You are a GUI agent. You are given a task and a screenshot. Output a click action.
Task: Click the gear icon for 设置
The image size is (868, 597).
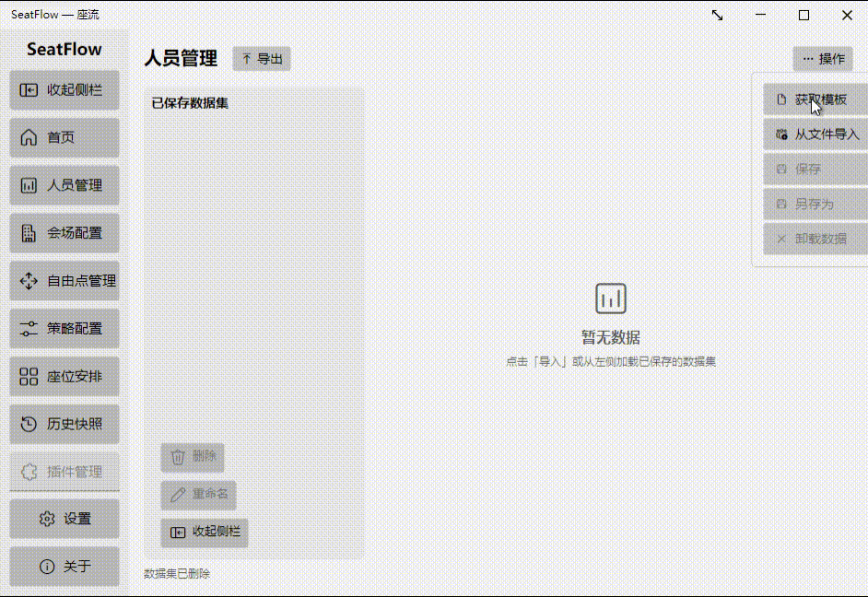[x=47, y=519]
